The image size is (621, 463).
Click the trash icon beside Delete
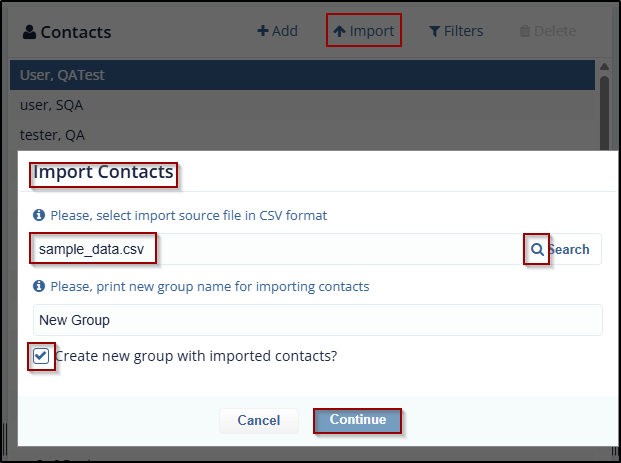coord(525,31)
